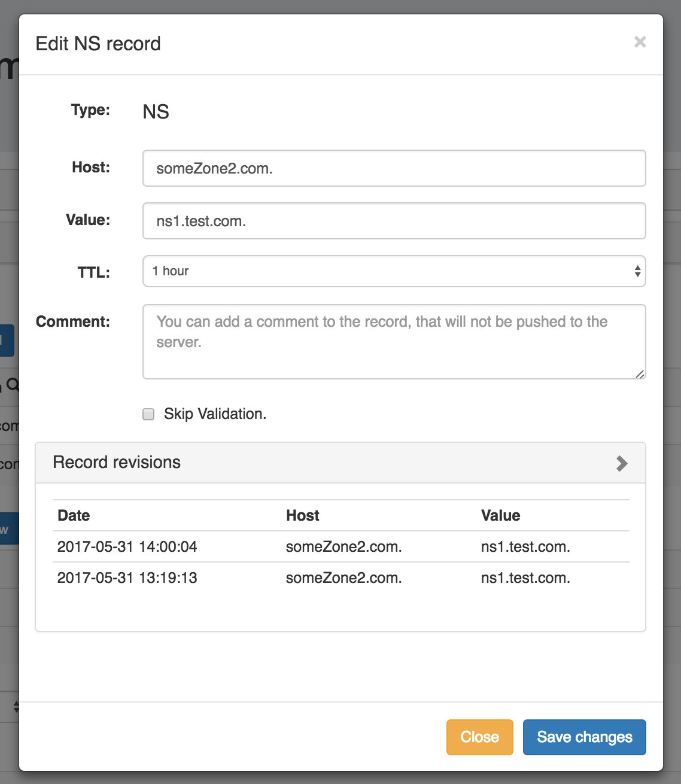The image size is (681, 784).
Task: Select the Host column header in revisions table
Action: pyautogui.click(x=302, y=515)
